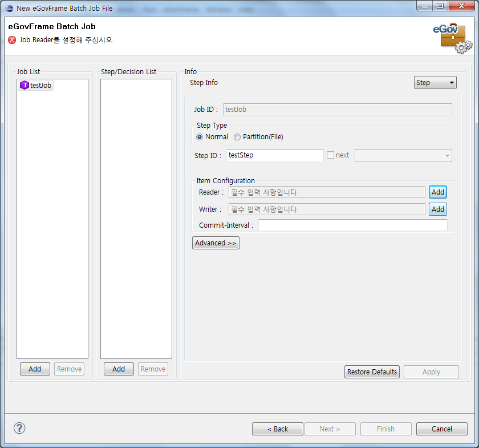Click Remove under Step/Decision List
The image size is (479, 448).
153,369
